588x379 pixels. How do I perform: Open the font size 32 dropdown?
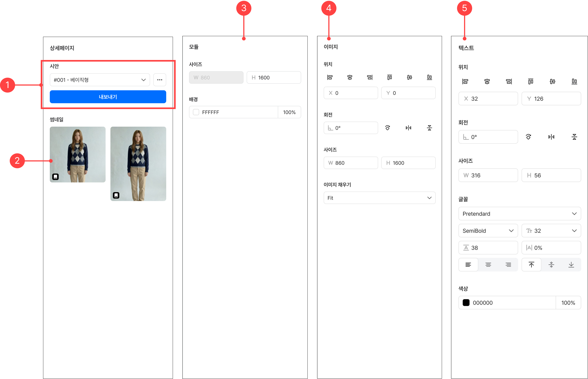click(x=551, y=231)
